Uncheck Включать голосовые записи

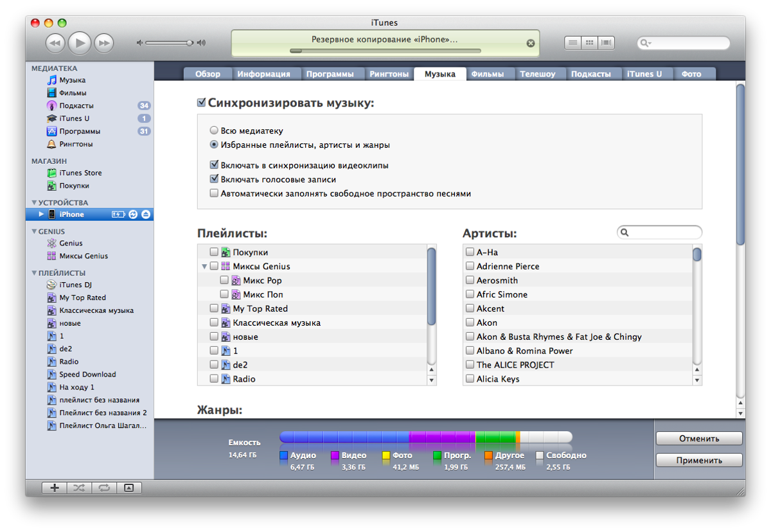tap(214, 179)
